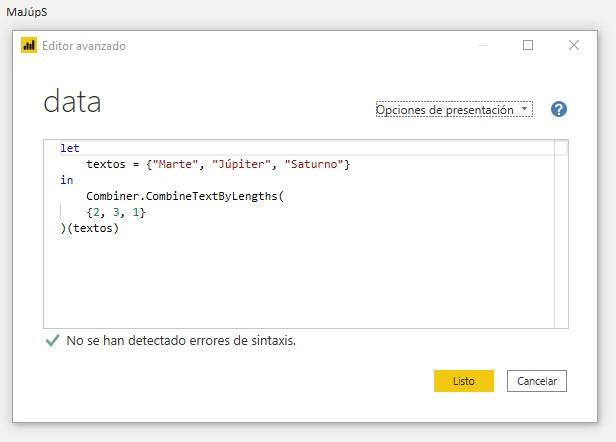
Task: Open the help question mark icon
Action: tap(558, 109)
